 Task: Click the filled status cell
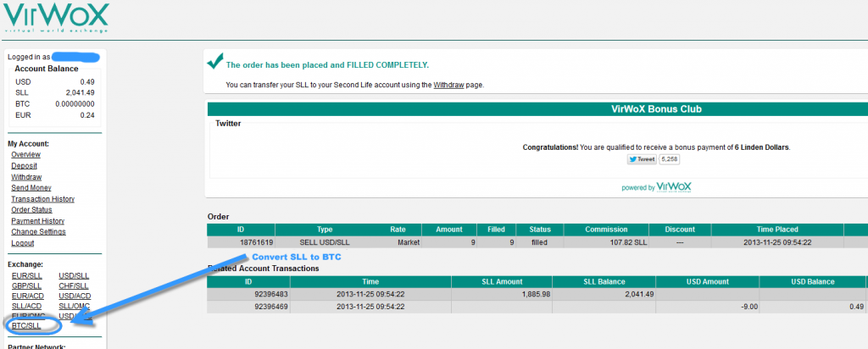pyautogui.click(x=538, y=242)
